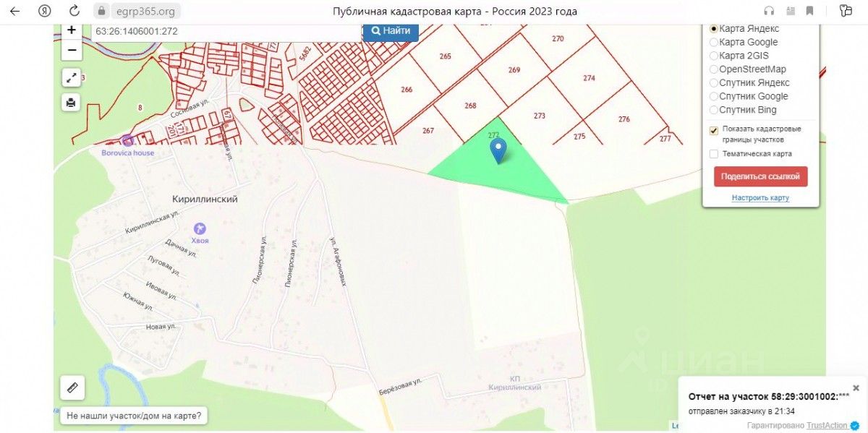Click the Найти search button
Viewport: 868px width, 433px height.
pos(391,31)
